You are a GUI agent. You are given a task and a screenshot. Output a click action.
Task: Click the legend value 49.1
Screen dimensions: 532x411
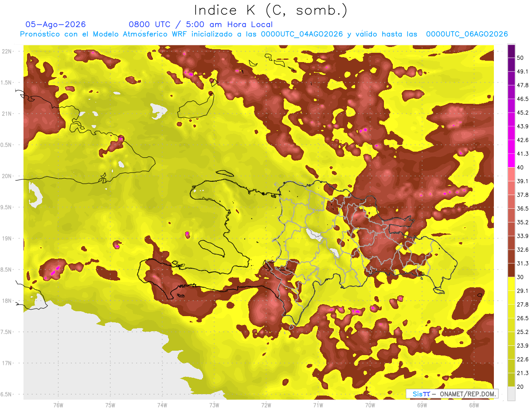pyautogui.click(x=523, y=71)
